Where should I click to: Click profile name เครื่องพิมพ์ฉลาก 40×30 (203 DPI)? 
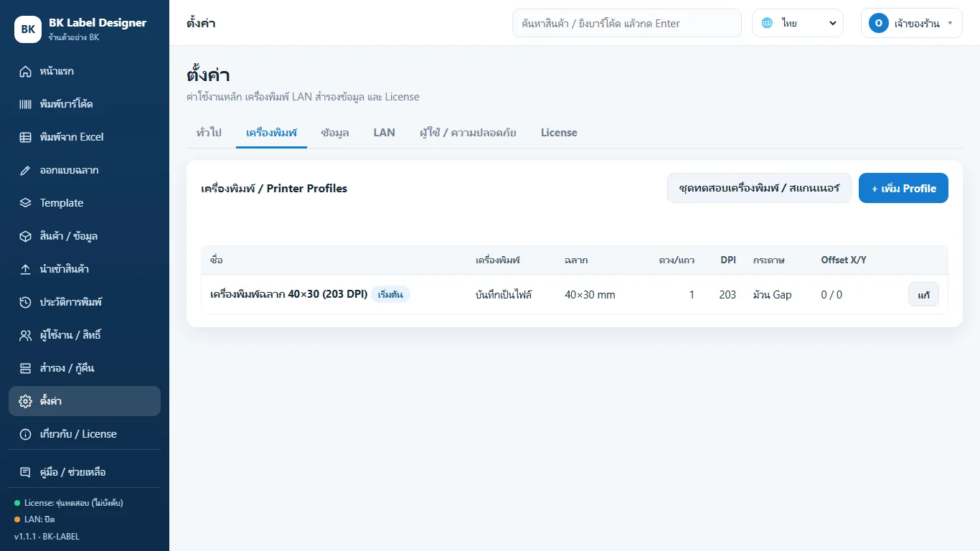click(288, 294)
